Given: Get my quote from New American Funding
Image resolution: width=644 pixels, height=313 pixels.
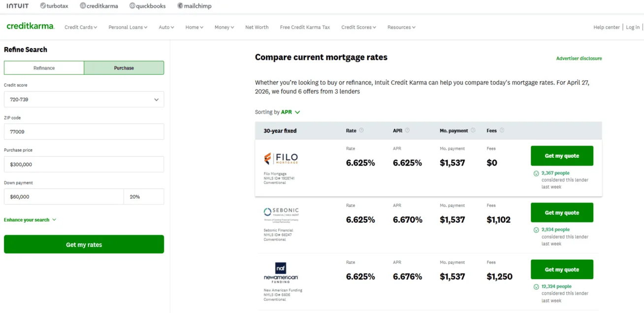Looking at the screenshot, I should coord(562,270).
